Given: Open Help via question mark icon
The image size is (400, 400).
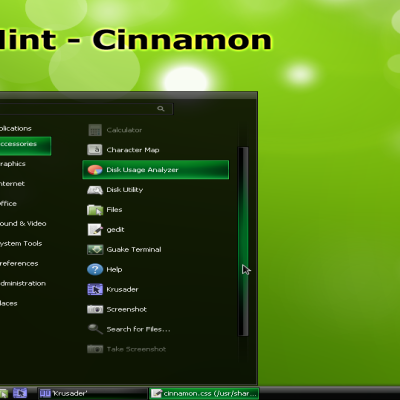Looking at the screenshot, I should tap(95, 269).
